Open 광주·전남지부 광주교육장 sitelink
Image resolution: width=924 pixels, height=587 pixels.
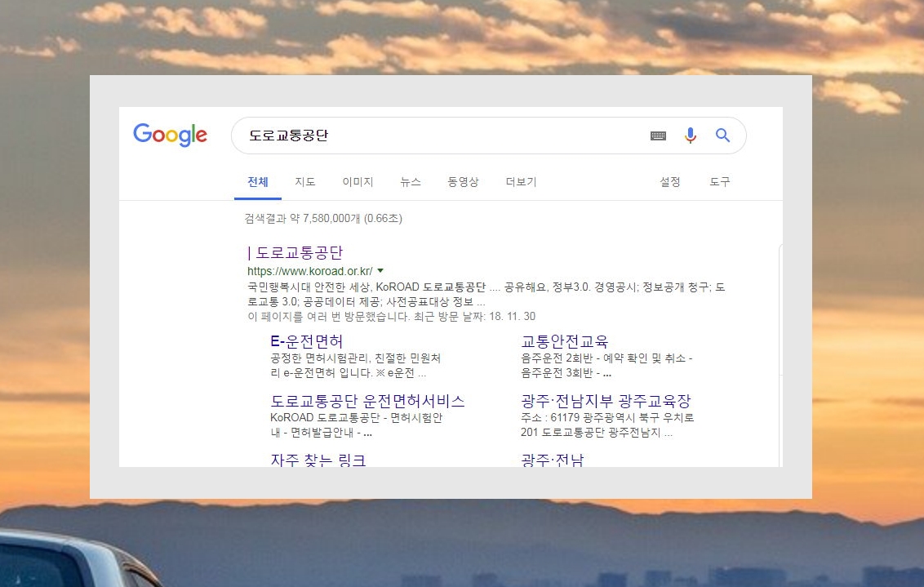[606, 402]
